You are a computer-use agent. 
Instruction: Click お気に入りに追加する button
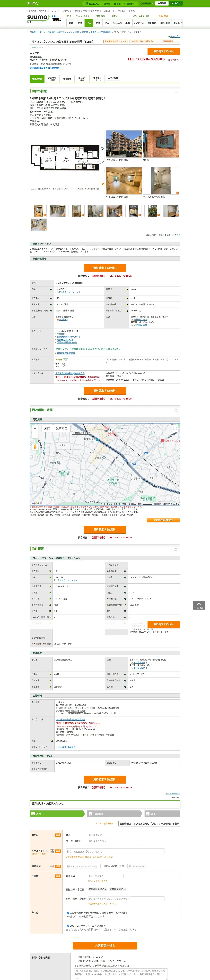point(142,41)
